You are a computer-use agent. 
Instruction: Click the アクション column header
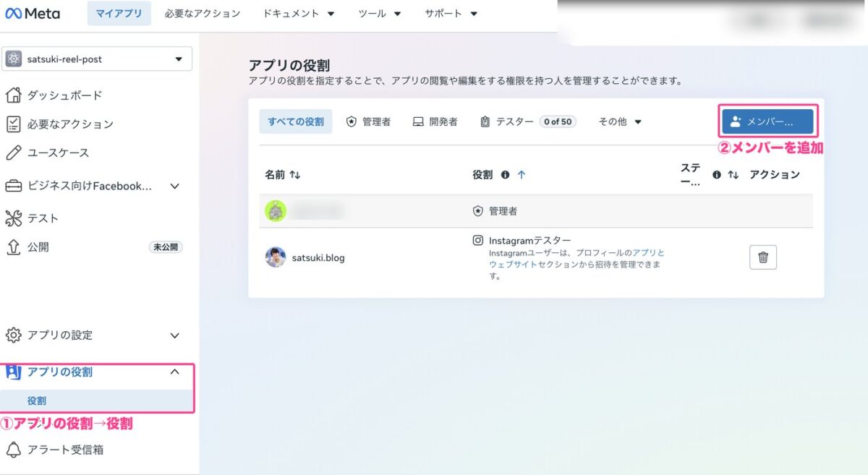pyautogui.click(x=775, y=175)
